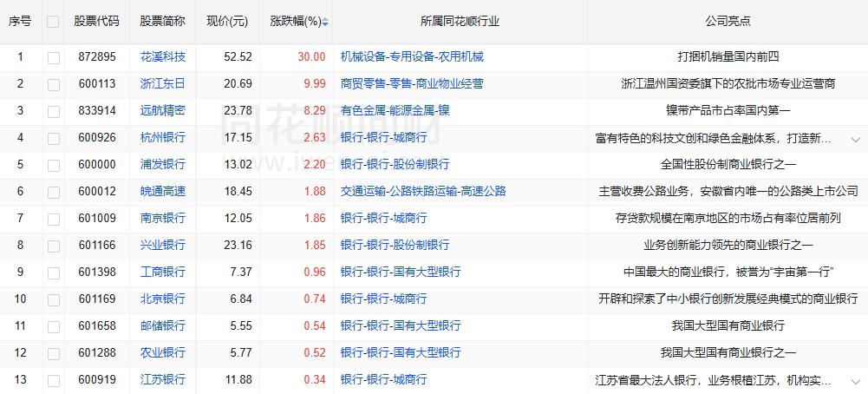Open industry 机械设备-专用设备-农用机械
This screenshot has width=868, height=394.
(x=412, y=56)
